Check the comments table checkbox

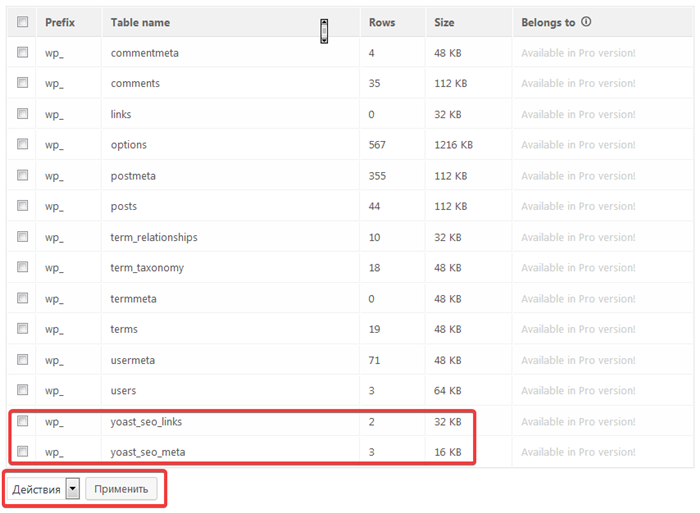coord(22,83)
